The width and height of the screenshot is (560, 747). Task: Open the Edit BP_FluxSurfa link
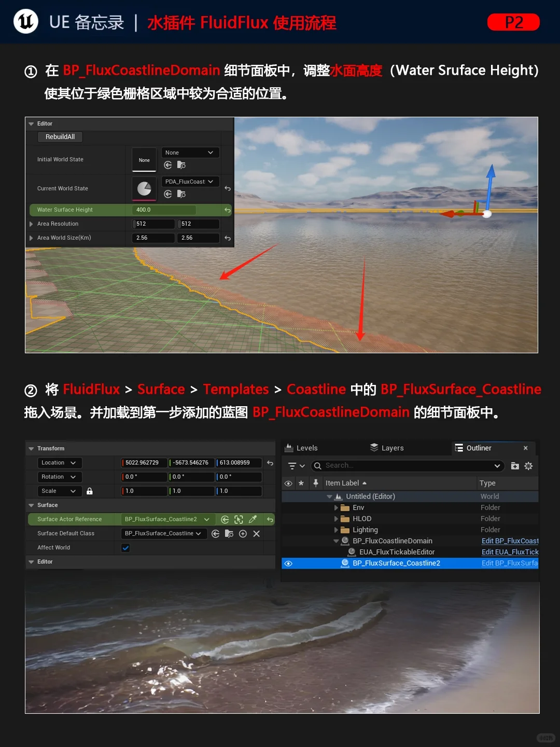point(510,563)
